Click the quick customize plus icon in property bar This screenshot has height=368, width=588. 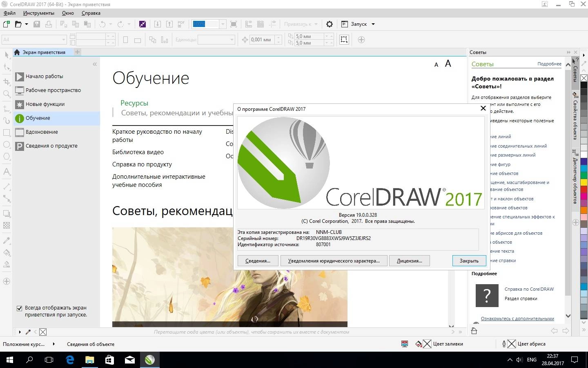point(361,40)
